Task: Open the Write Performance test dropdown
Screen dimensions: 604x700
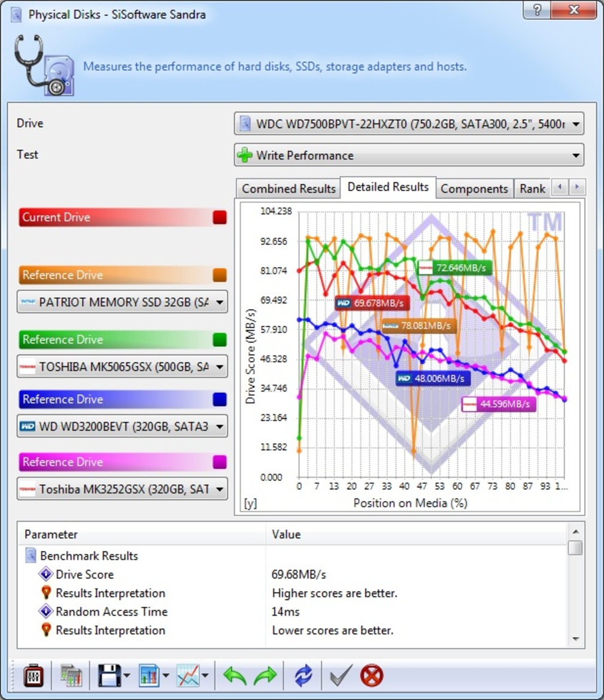Action: [x=409, y=155]
